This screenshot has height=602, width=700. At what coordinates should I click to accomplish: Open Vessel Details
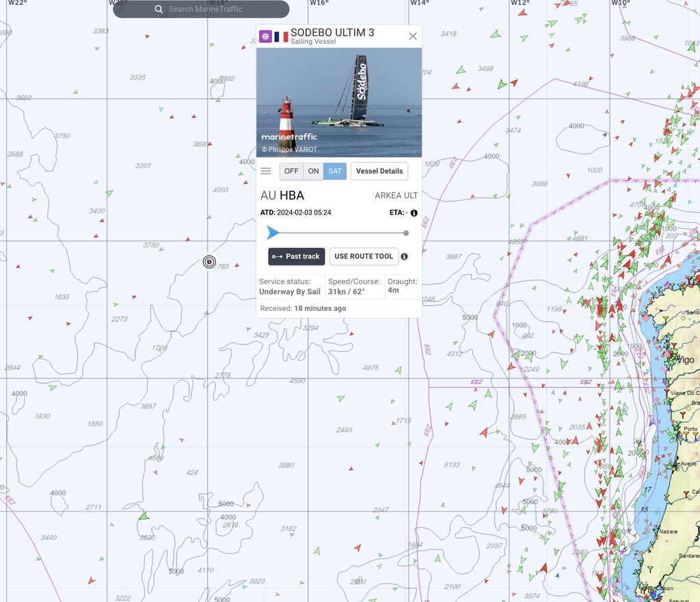point(379,171)
